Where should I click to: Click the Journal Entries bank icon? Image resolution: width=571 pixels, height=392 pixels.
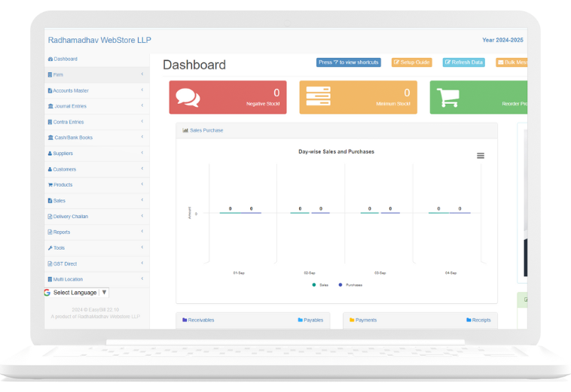pyautogui.click(x=50, y=106)
